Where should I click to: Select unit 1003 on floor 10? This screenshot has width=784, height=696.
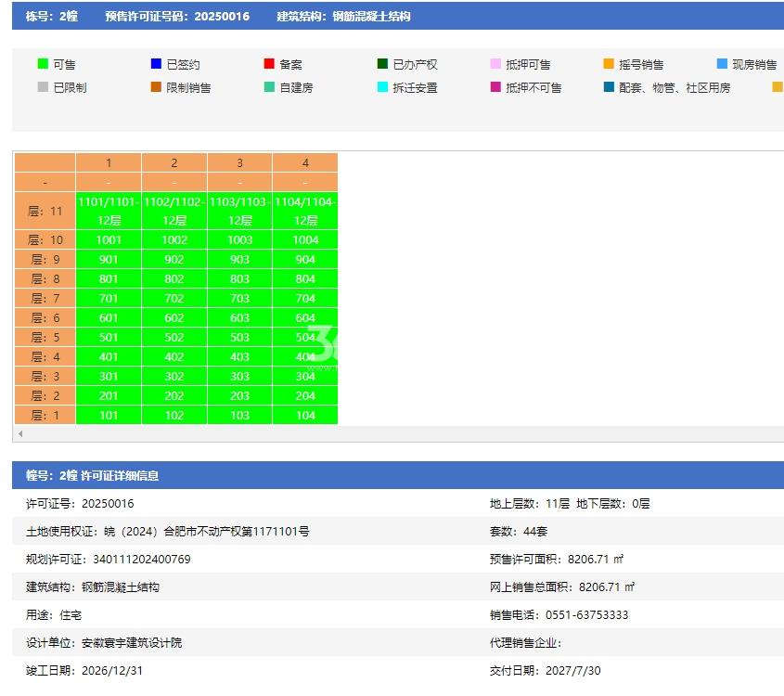pos(239,240)
